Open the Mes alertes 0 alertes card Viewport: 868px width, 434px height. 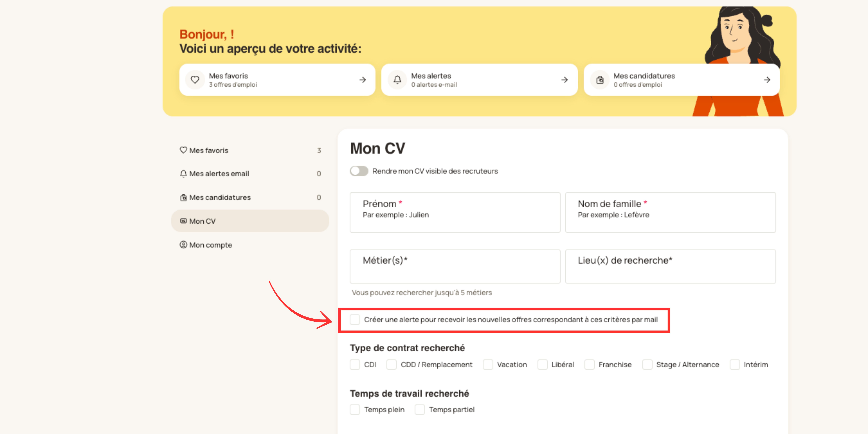(479, 80)
